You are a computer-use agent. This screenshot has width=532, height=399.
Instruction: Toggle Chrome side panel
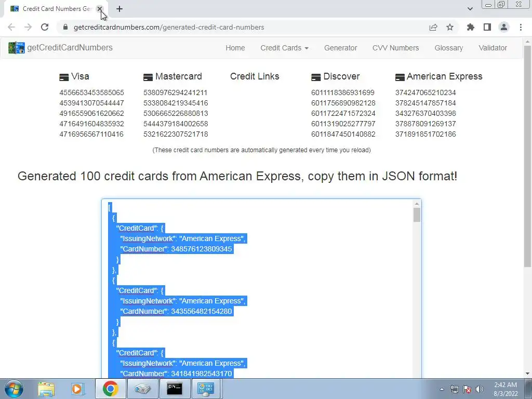coord(487,27)
